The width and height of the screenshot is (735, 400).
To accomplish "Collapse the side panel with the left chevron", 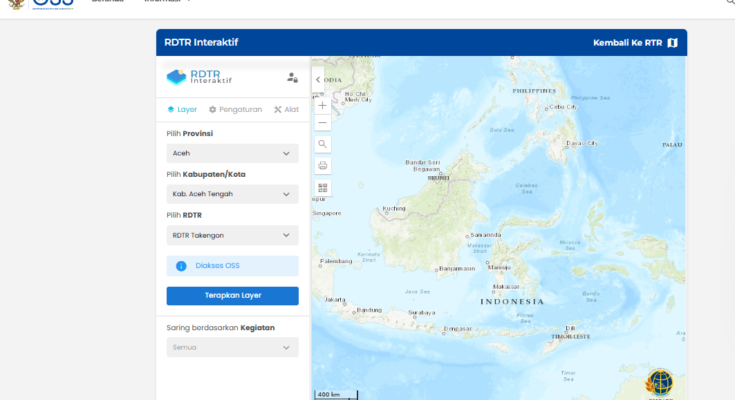I will click(318, 80).
